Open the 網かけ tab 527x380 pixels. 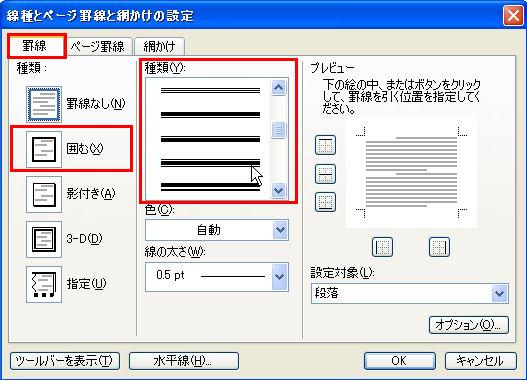tap(159, 46)
